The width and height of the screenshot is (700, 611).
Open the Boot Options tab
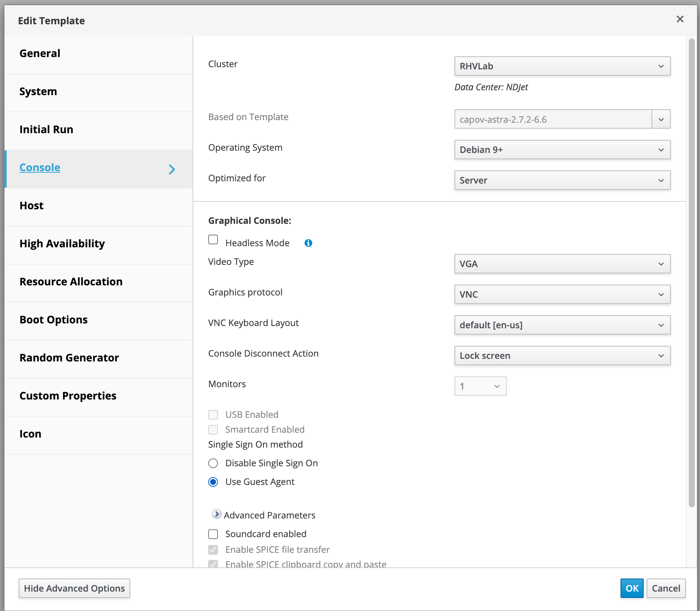(x=53, y=320)
